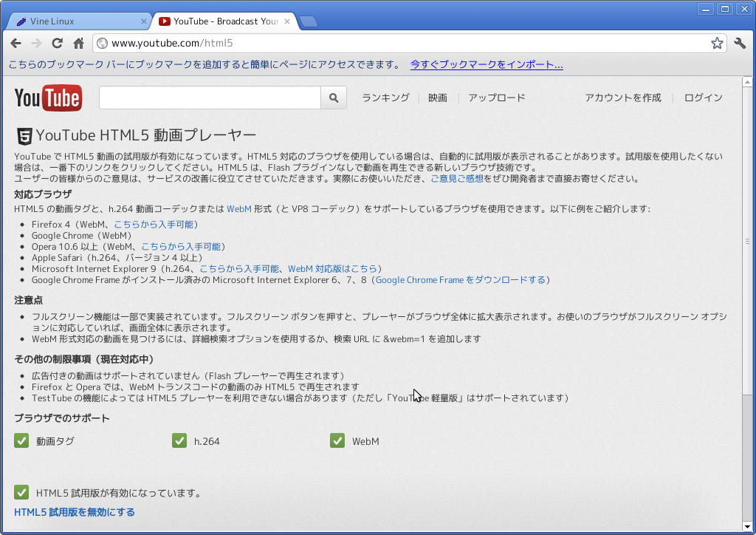The width and height of the screenshot is (756, 535).
Task: Click the 動画タグ green checkmark
Action: pyautogui.click(x=21, y=440)
